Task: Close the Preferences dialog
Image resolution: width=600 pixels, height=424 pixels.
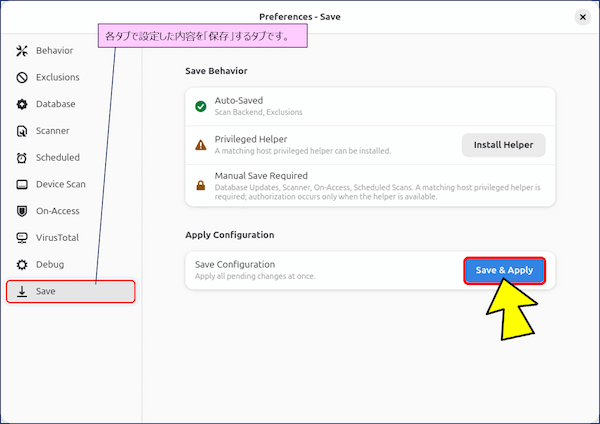Action: [582, 17]
